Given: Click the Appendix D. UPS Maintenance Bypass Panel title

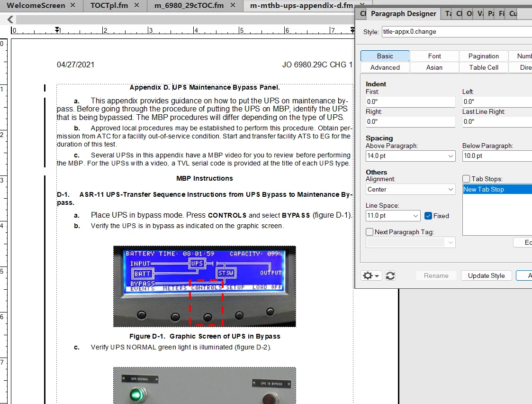Looking at the screenshot, I should point(205,88).
